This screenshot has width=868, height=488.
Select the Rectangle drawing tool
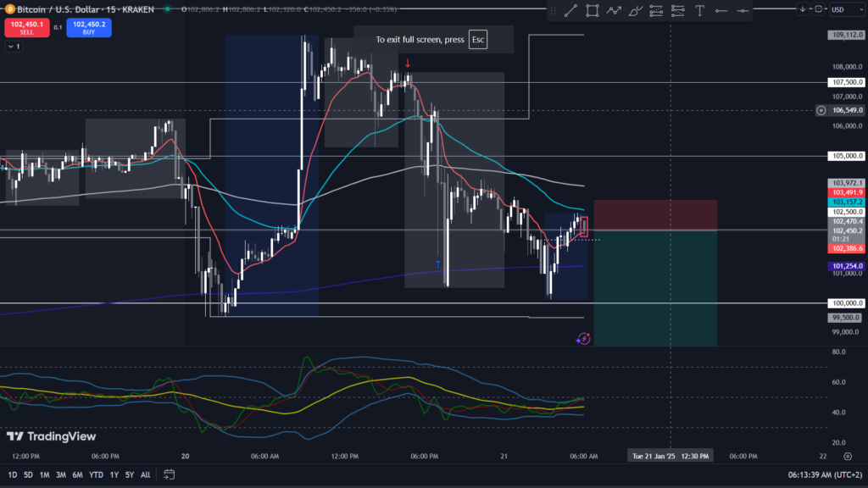592,10
